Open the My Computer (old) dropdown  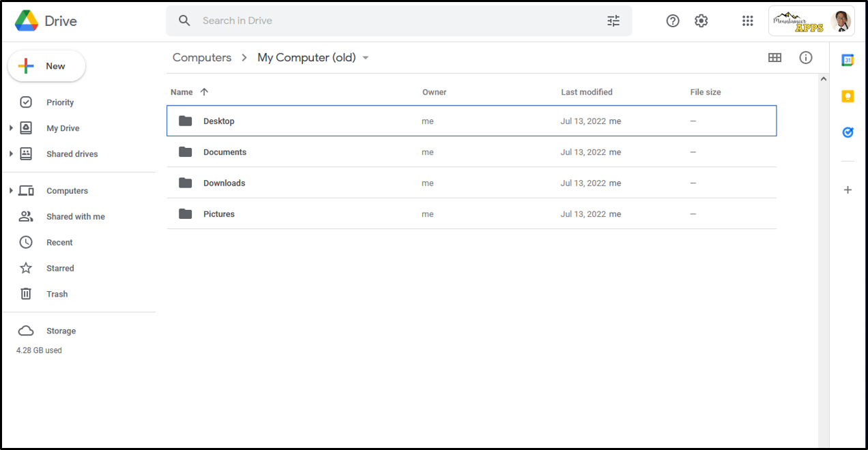click(x=366, y=57)
